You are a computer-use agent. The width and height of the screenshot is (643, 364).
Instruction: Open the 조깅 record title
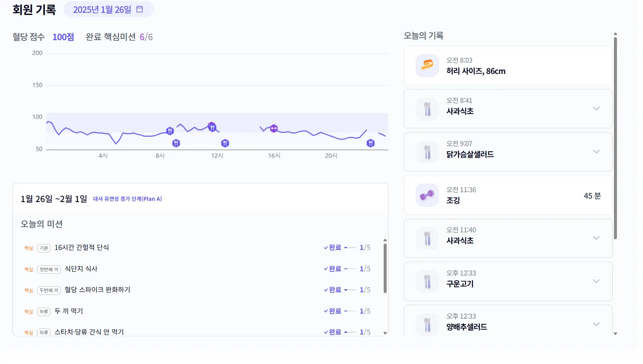[x=453, y=200]
